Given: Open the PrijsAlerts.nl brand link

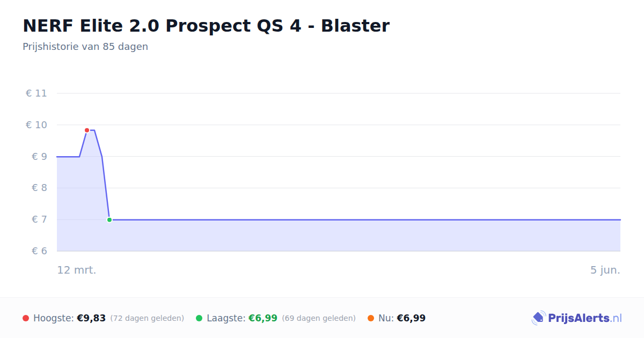Looking at the screenshot, I should pyautogui.click(x=577, y=318).
